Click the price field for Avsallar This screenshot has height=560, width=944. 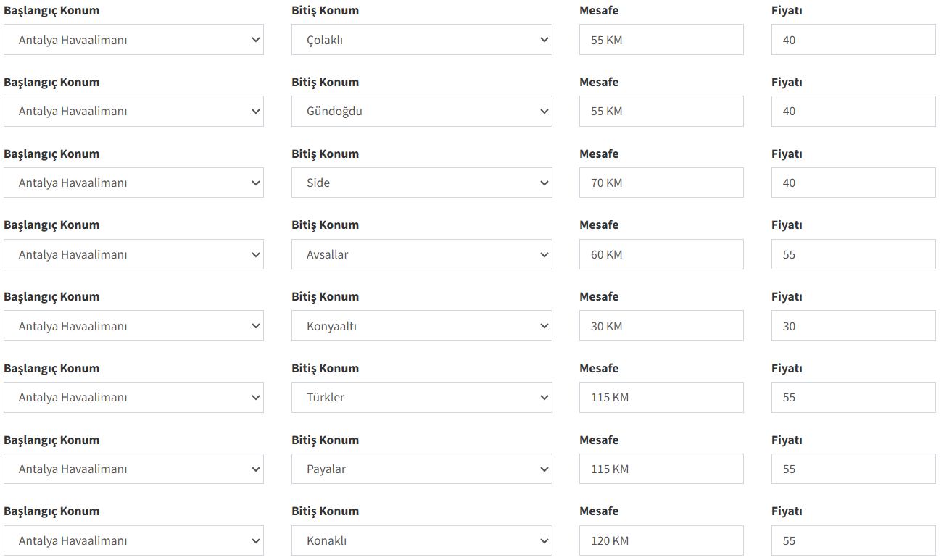(853, 254)
